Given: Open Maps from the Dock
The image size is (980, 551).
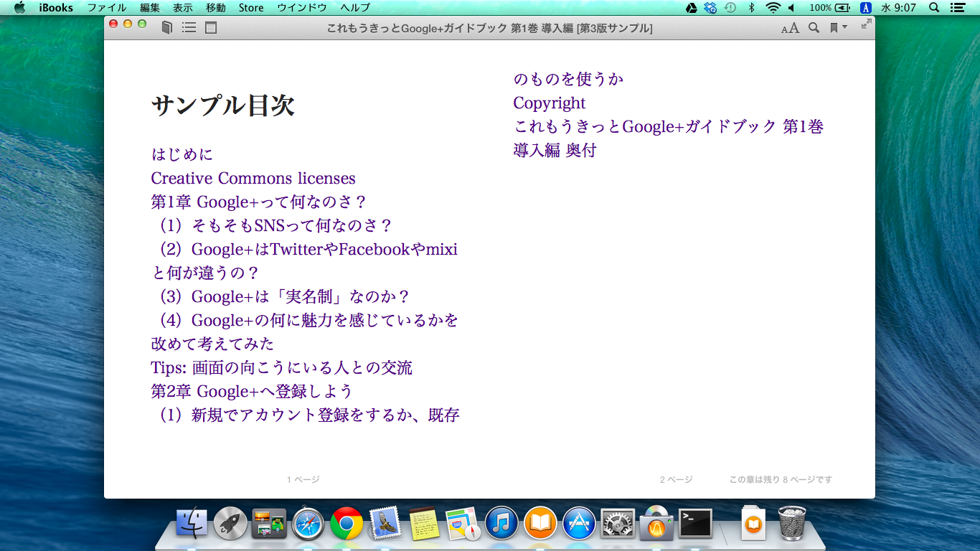Looking at the screenshot, I should click(463, 524).
